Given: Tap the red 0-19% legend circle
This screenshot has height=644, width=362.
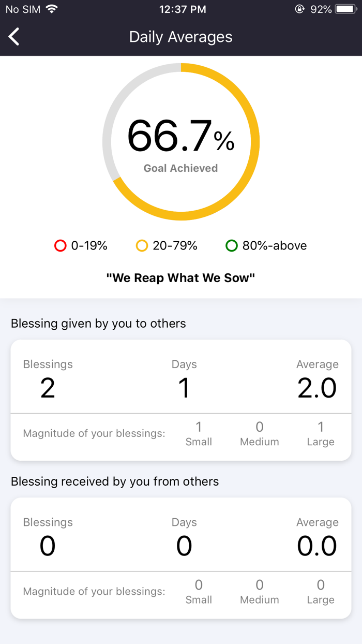Looking at the screenshot, I should 61,246.
